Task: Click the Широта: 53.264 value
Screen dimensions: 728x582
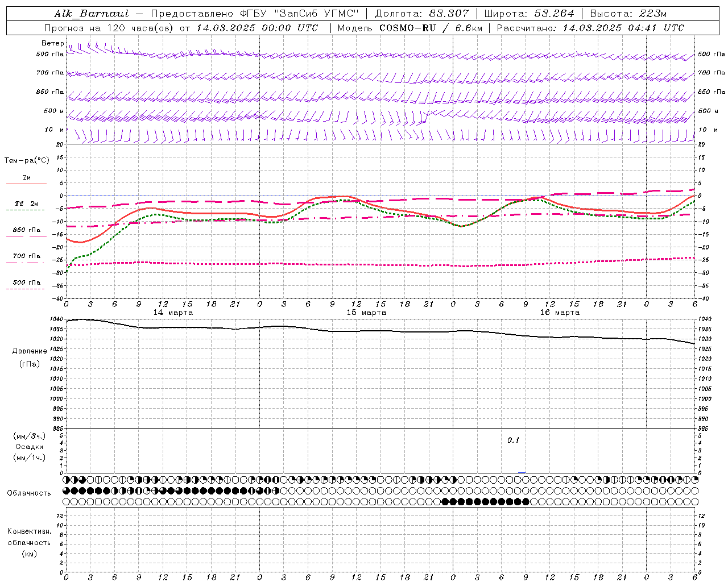Action: click(x=529, y=14)
